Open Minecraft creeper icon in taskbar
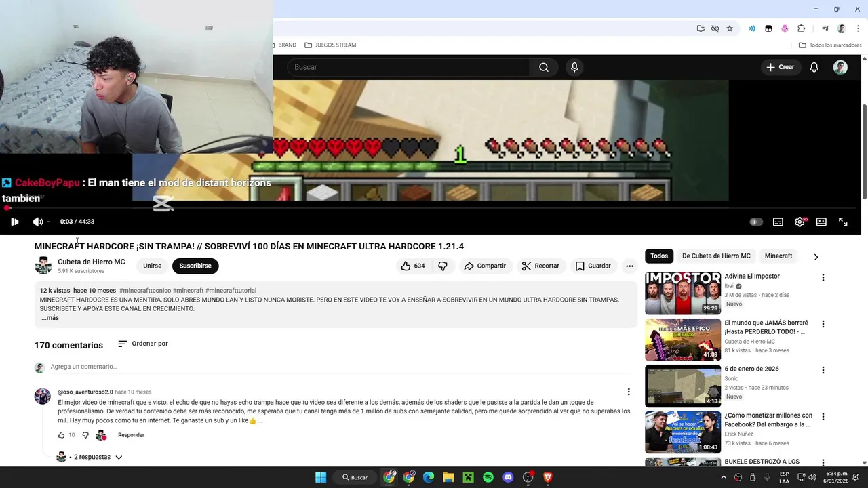The width and height of the screenshot is (868, 488). click(x=468, y=477)
